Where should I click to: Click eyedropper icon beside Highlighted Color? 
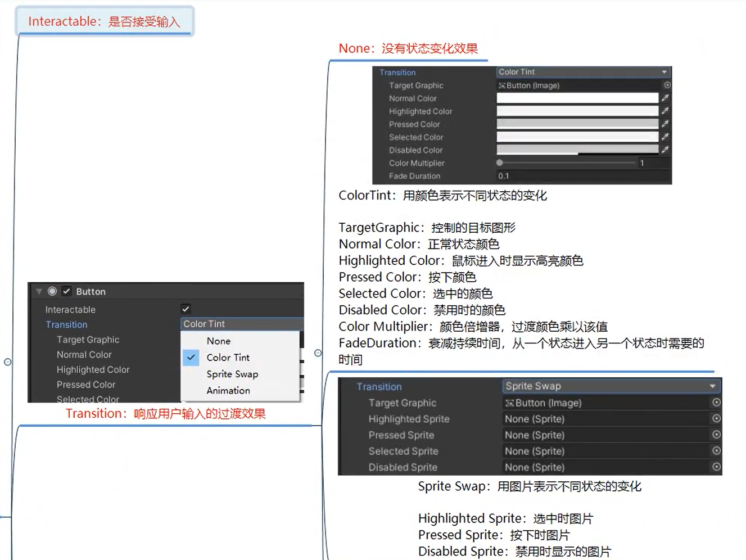pos(665,111)
